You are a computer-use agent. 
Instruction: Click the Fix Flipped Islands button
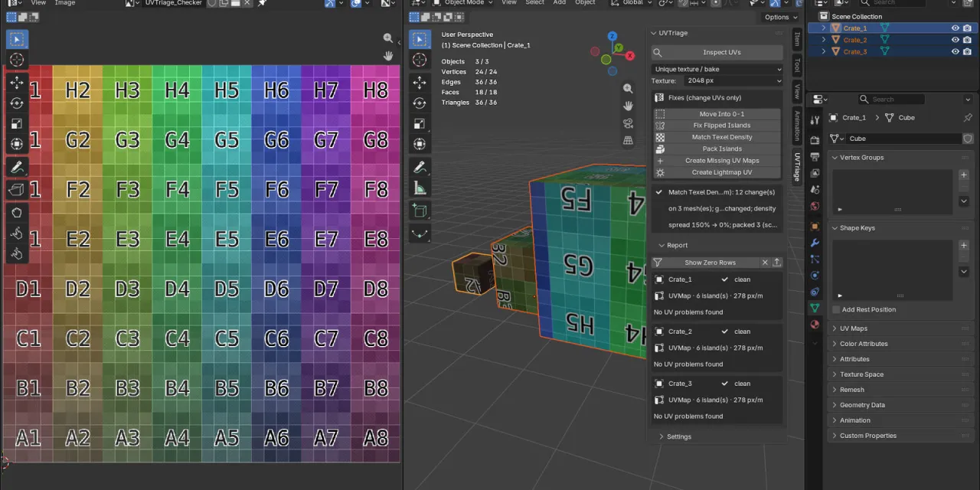(717, 126)
